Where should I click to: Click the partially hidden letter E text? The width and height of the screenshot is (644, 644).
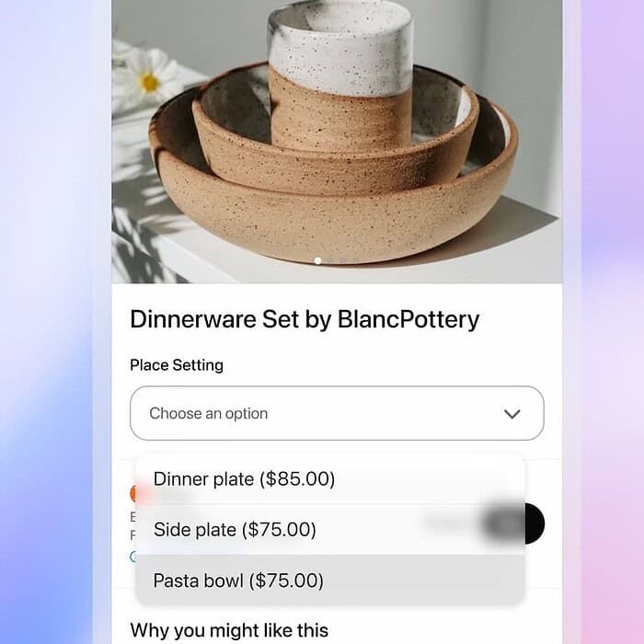[x=132, y=517]
